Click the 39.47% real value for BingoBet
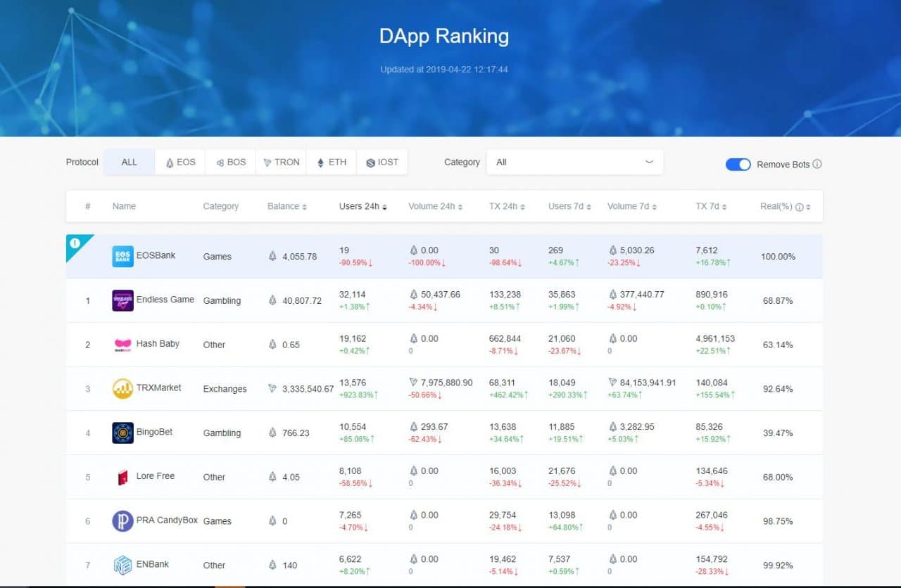 point(778,433)
